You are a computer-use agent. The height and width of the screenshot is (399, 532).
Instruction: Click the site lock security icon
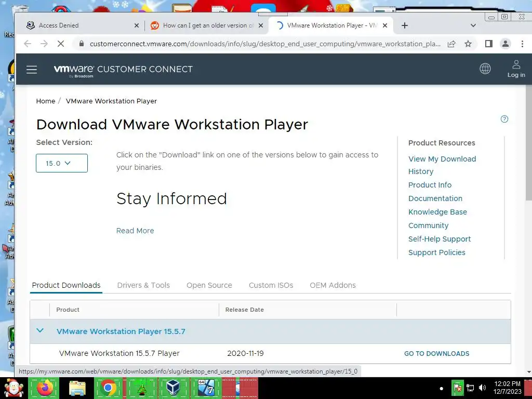(x=81, y=44)
